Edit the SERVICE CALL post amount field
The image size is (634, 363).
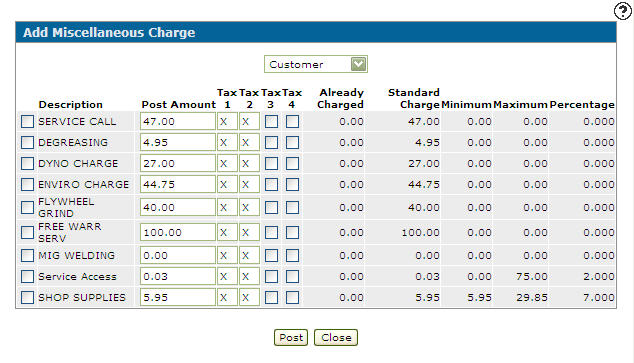[x=178, y=121]
